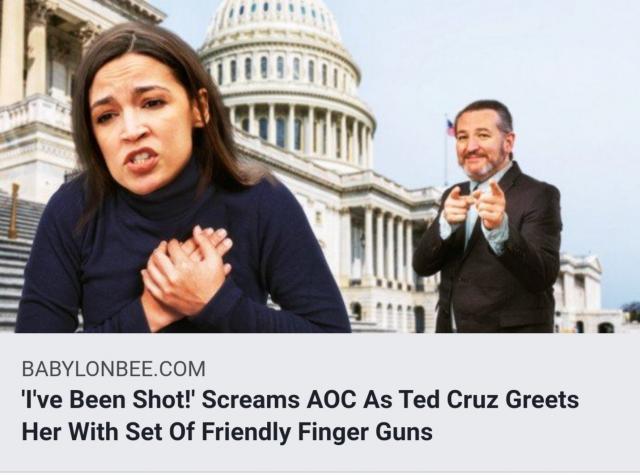This screenshot has width=640, height=475.
Task: Open the article preview thumbnail image
Action: pyautogui.click(x=320, y=166)
